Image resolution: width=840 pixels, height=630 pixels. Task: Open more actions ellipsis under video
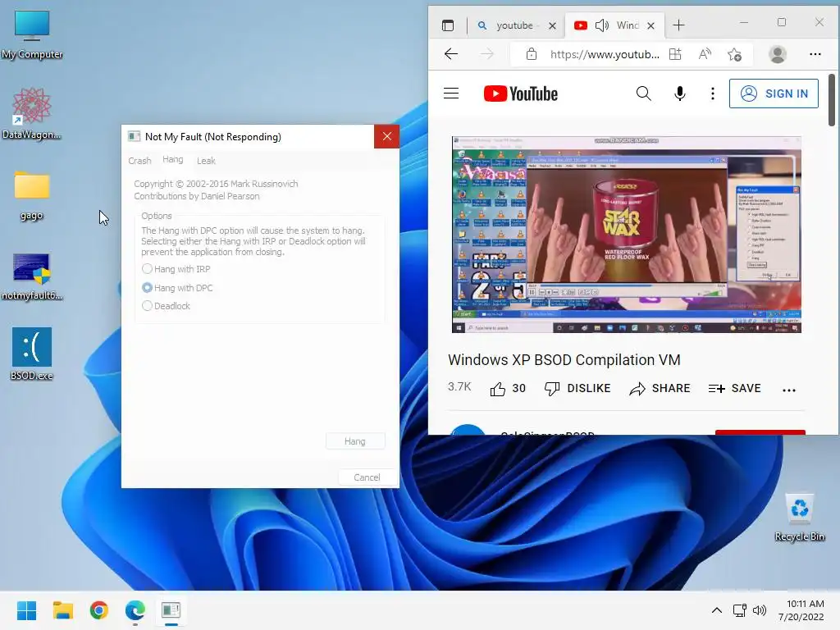tap(788, 390)
